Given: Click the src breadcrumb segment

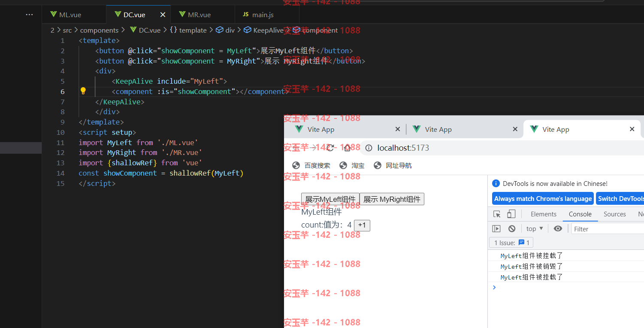Looking at the screenshot, I should pos(67,30).
